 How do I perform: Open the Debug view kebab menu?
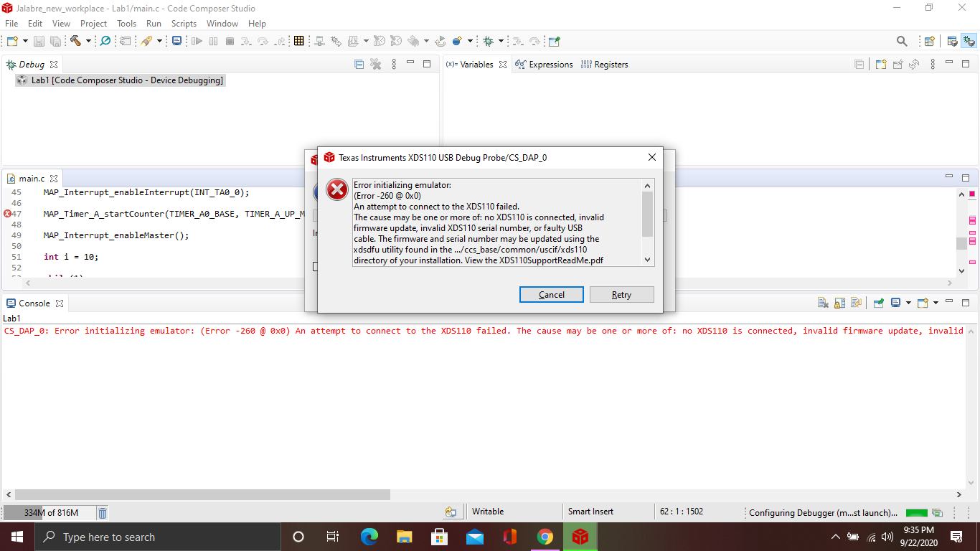(394, 65)
